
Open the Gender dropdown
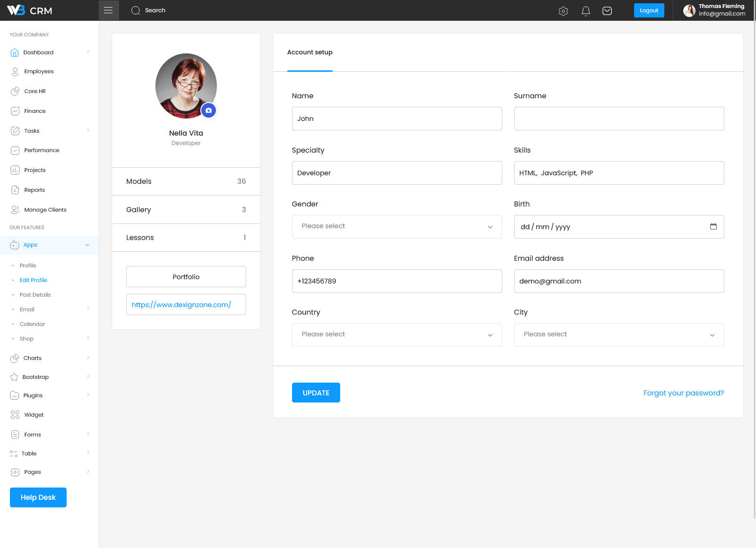tap(397, 227)
